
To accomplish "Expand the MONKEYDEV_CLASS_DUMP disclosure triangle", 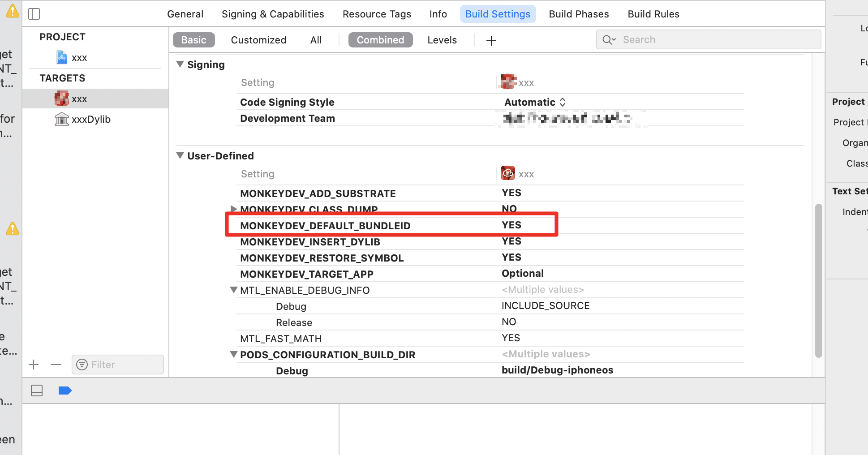I will tap(233, 209).
